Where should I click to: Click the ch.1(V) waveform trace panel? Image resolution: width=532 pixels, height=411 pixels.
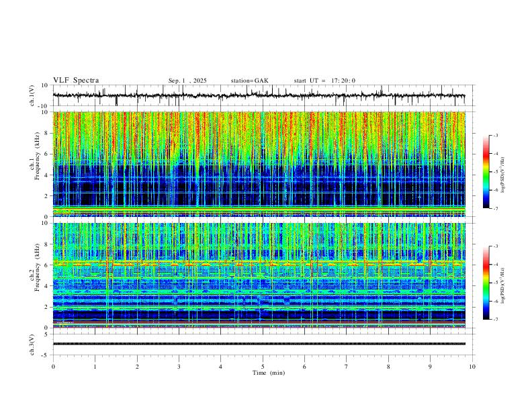point(263,95)
